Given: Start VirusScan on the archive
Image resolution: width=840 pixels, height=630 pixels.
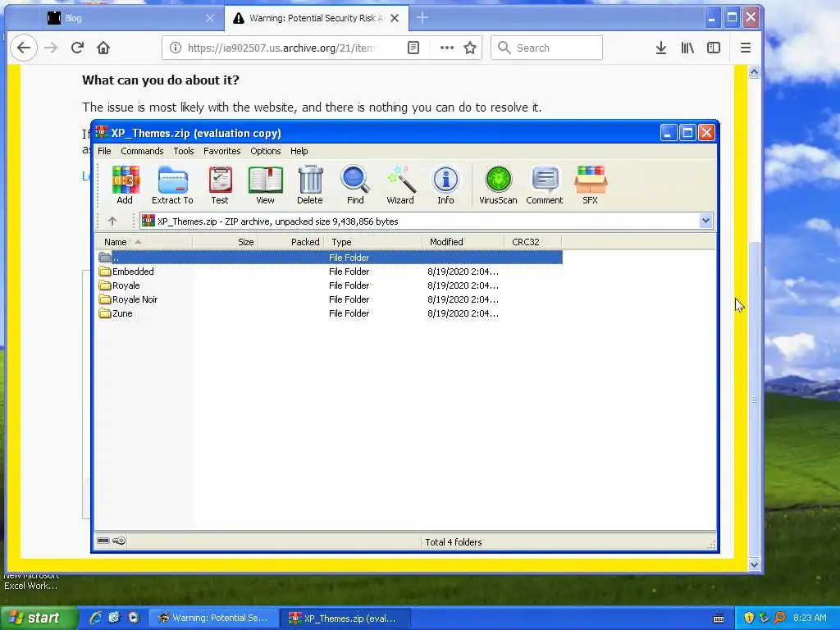Looking at the screenshot, I should pos(498,185).
